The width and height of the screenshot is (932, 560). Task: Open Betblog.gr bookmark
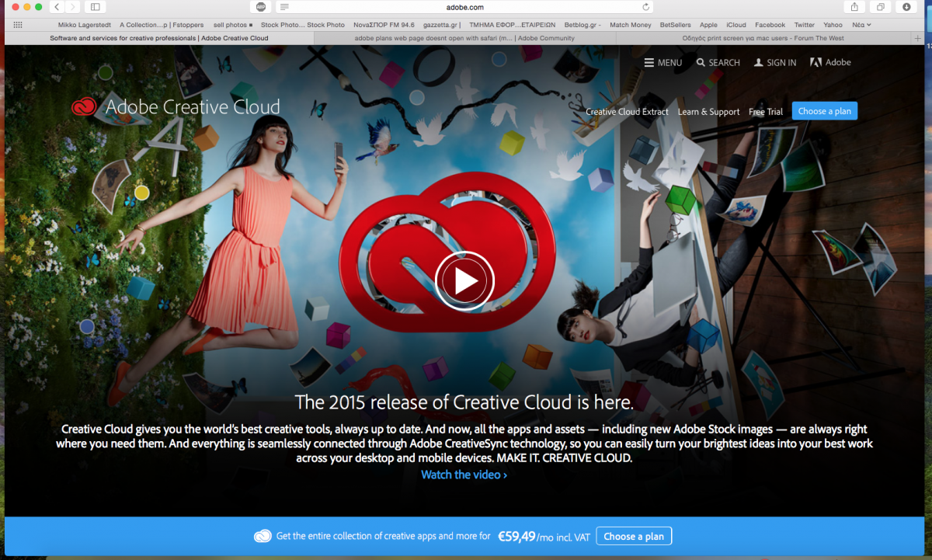pos(582,25)
